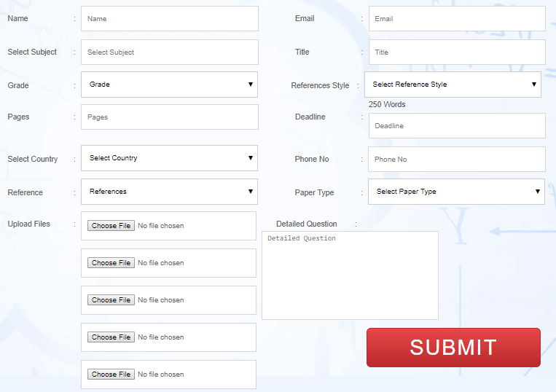Viewport: 556px width, 392px height.
Task: Click the Select Country label text
Action: [x=33, y=159]
